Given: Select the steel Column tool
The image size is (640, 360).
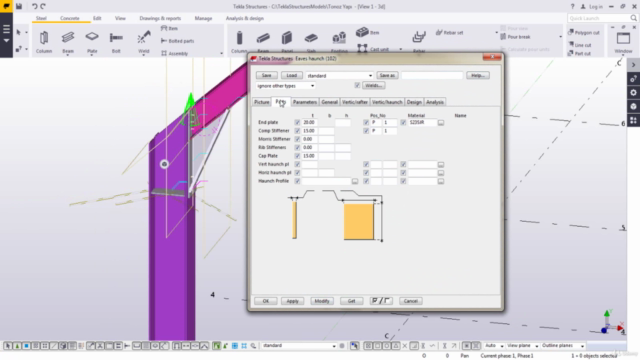Looking at the screenshot, I should 44,42.
